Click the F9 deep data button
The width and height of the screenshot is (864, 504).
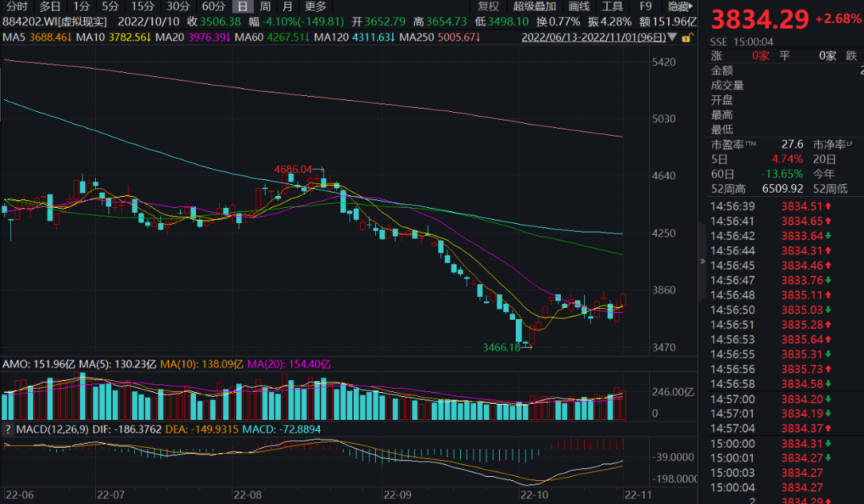click(646, 6)
